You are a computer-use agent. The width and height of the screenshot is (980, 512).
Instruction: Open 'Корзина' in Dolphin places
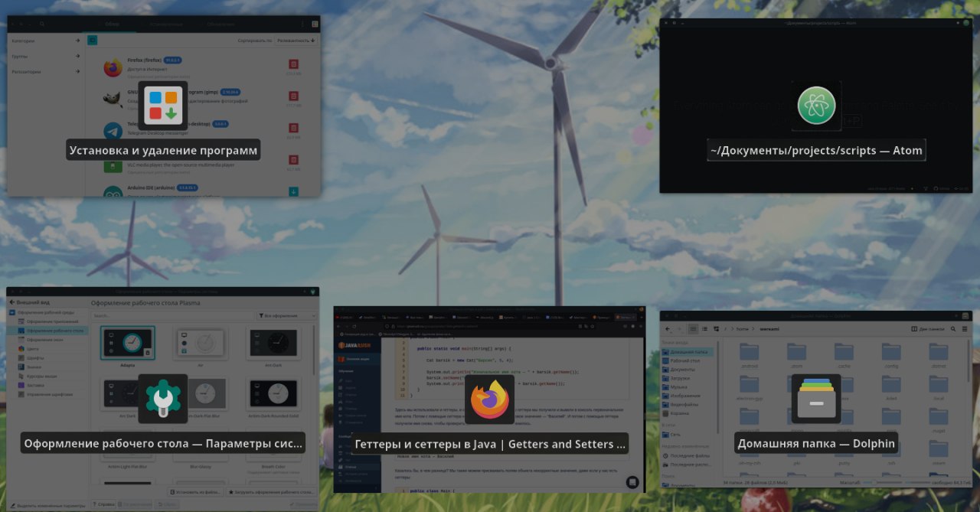tap(688, 412)
